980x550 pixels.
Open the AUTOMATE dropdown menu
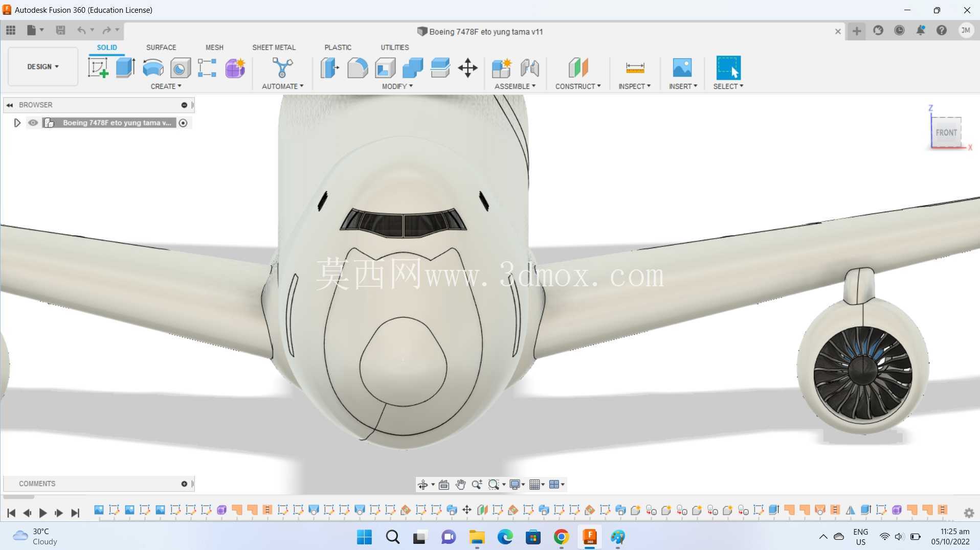(x=282, y=86)
